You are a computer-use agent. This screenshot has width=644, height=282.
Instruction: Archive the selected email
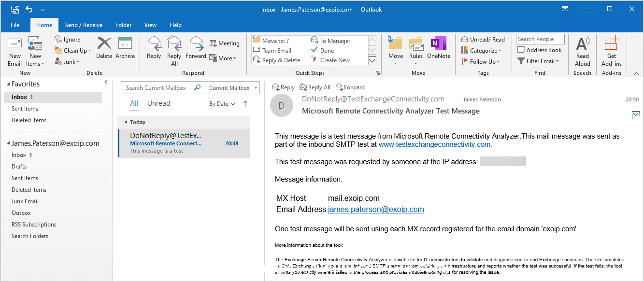(x=125, y=48)
